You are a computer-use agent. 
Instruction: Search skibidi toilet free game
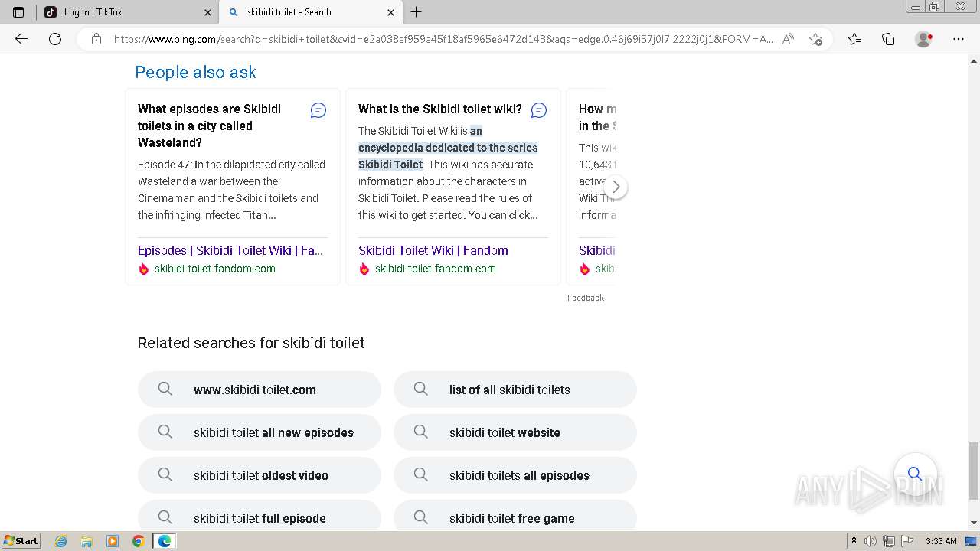click(x=515, y=514)
